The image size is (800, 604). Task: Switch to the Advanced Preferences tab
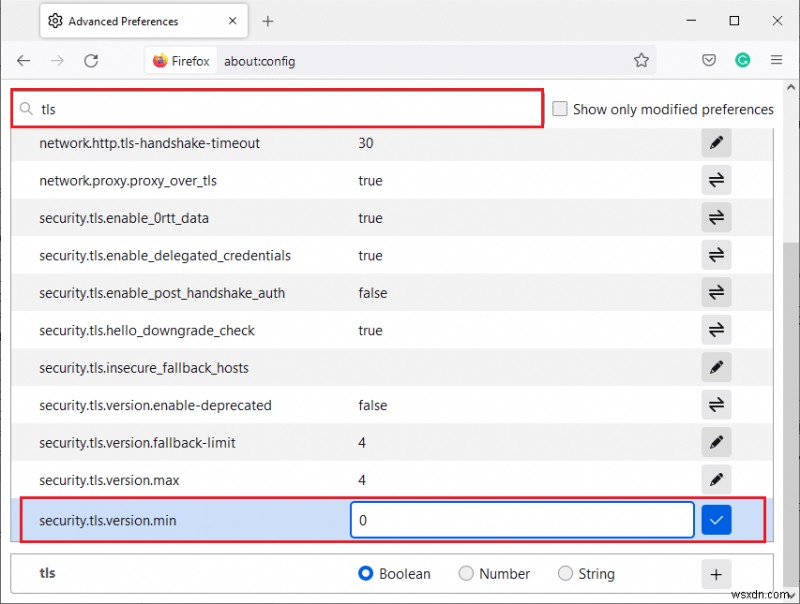point(130,20)
